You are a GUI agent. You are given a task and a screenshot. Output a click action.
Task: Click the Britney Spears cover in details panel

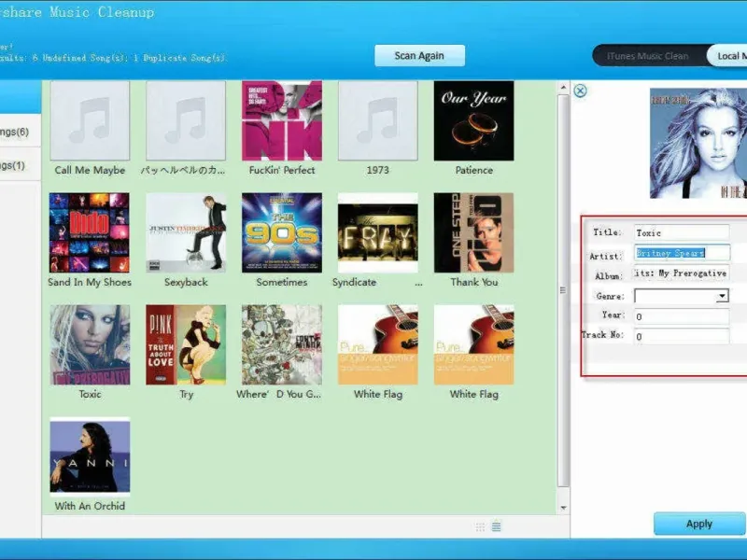tap(698, 144)
